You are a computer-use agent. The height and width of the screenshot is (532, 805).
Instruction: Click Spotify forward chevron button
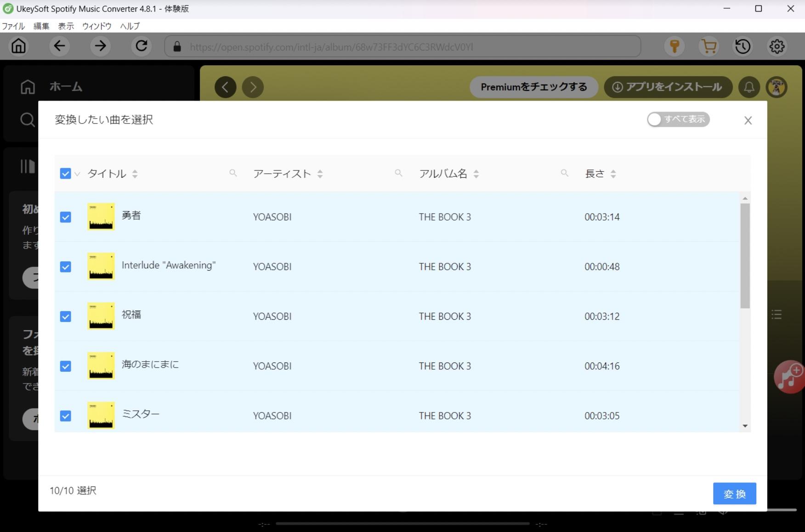coord(253,87)
